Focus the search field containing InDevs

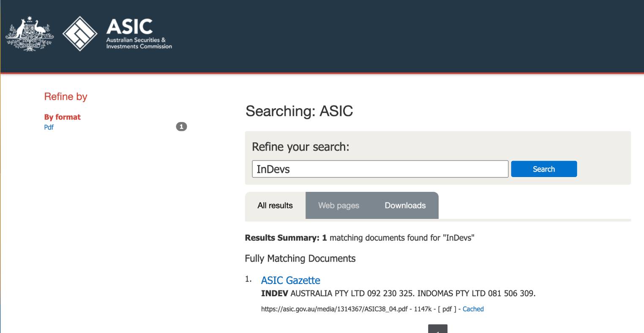pos(380,169)
